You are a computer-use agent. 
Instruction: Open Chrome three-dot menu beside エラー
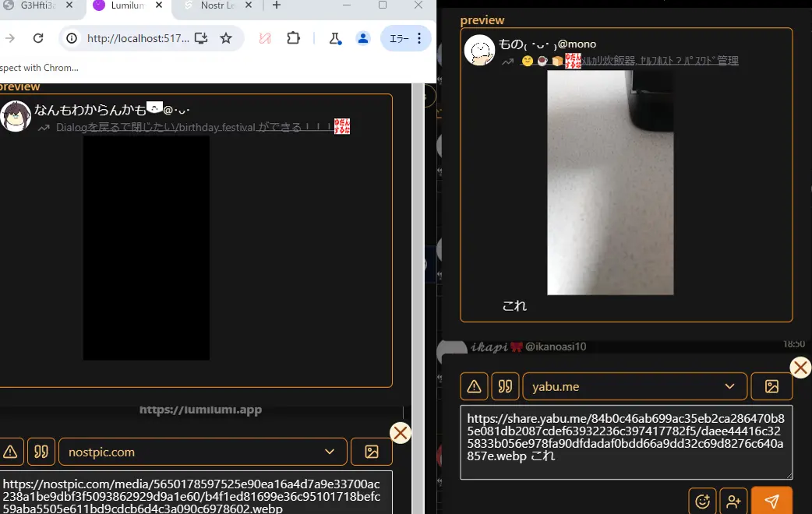(419, 38)
